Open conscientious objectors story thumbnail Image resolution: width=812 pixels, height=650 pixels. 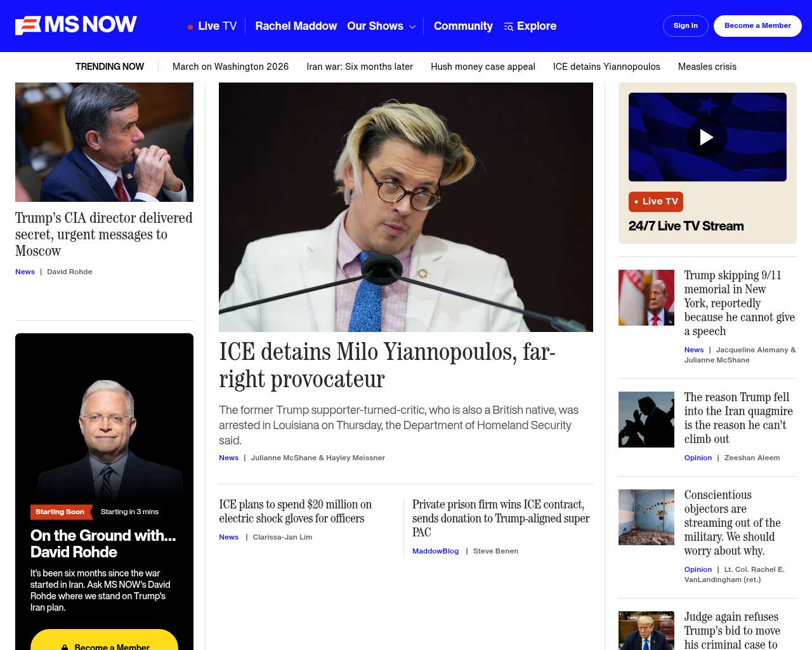tap(646, 517)
